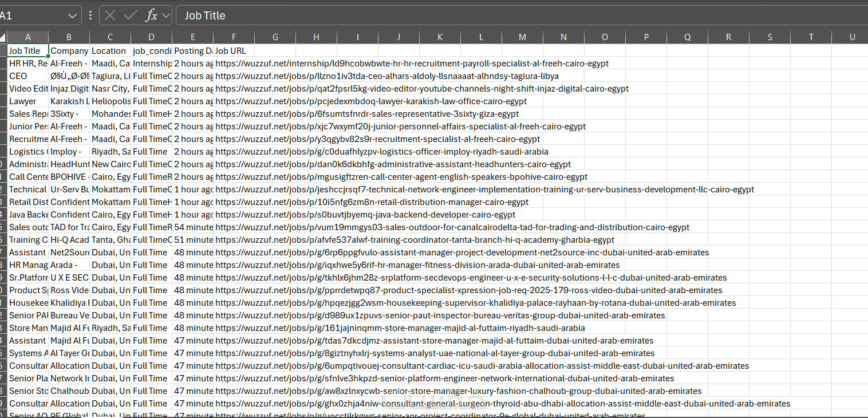This screenshot has height=418, width=868.
Task: Select the 'Arada -' company cell
Action: click(69, 265)
